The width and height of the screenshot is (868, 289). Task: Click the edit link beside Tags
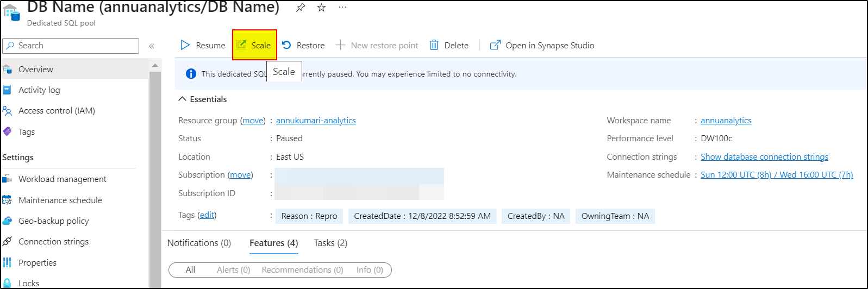coord(207,215)
